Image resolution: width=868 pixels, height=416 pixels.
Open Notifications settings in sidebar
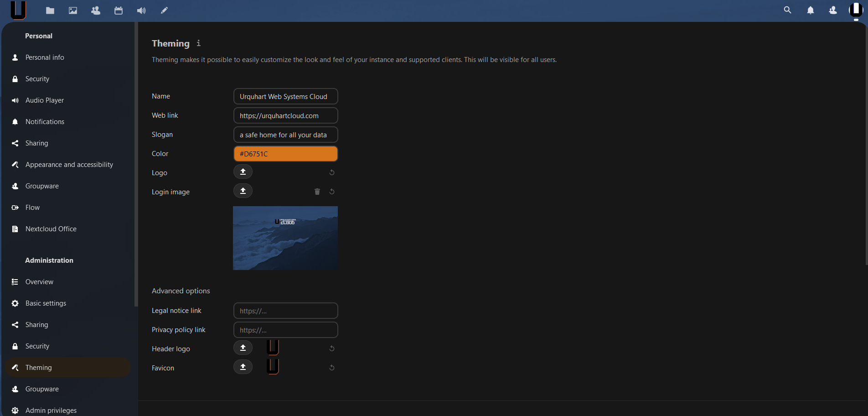click(x=68, y=122)
